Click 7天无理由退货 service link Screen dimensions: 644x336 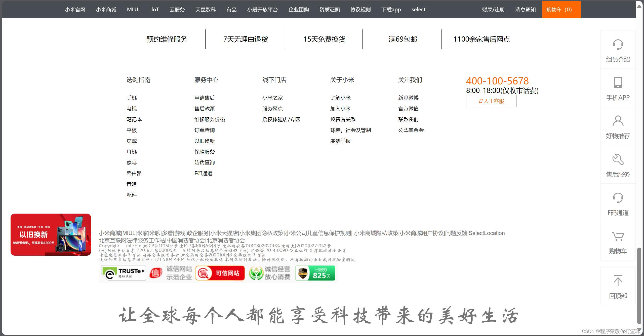[246, 39]
